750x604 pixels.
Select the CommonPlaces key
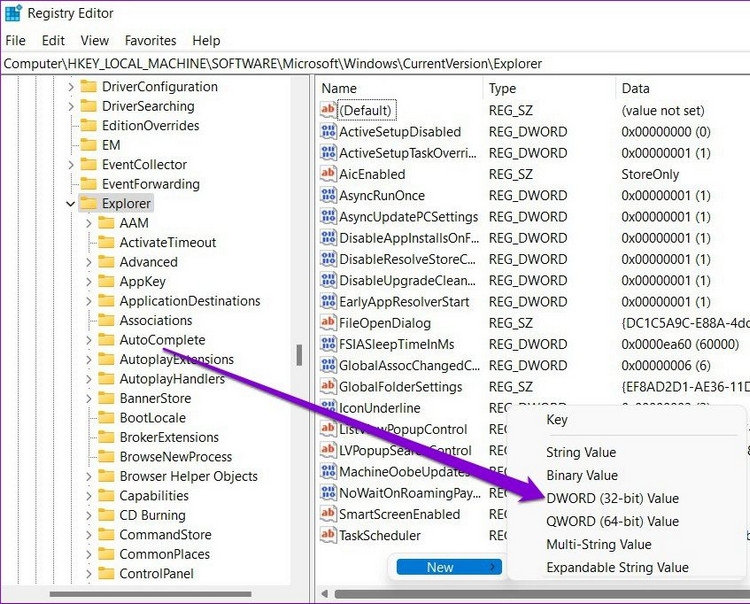[x=165, y=554]
